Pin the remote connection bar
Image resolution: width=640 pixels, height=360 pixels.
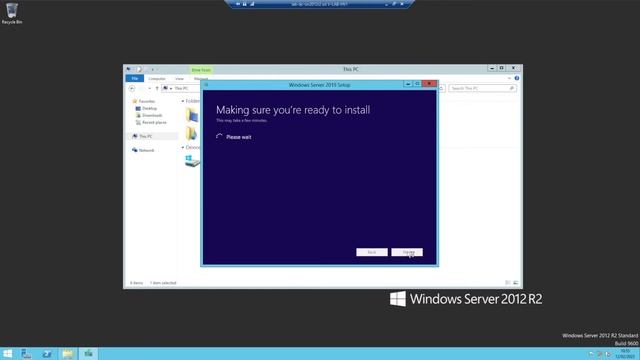238,4
